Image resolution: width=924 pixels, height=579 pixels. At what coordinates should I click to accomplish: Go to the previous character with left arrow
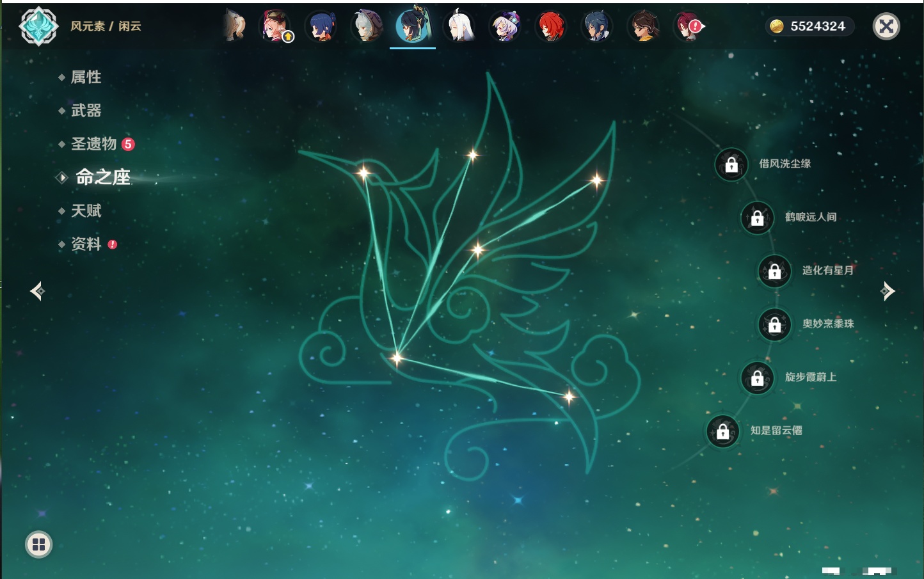click(37, 291)
